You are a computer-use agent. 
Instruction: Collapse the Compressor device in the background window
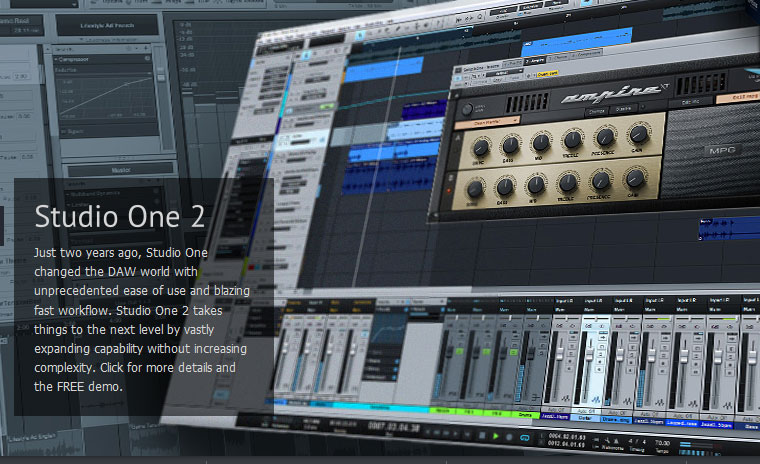56,59
